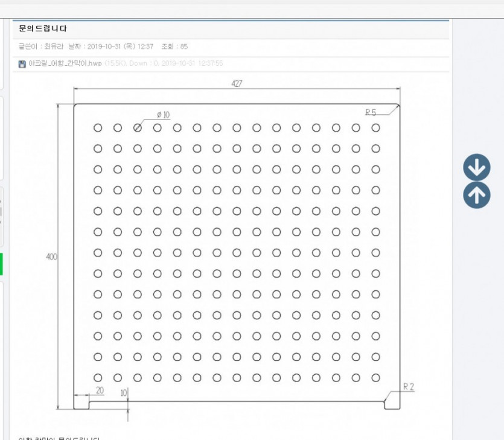The height and width of the screenshot is (440, 504).
Task: Click the floppy disk icon beside the attachment
Action: 22,63
